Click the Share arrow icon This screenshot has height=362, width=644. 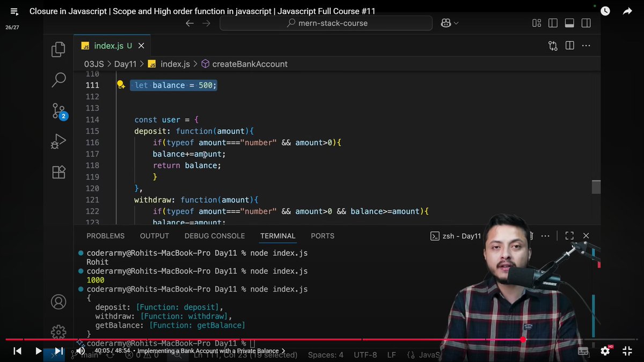627,11
